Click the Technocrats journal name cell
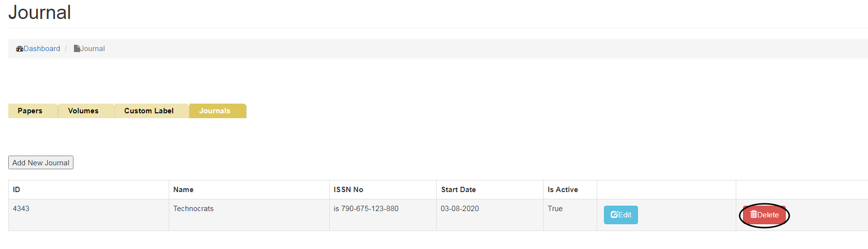 click(x=194, y=209)
